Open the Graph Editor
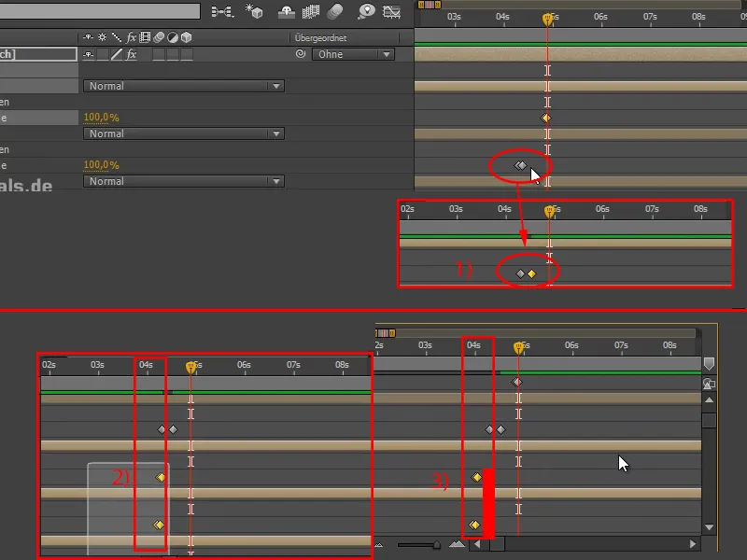 point(391,14)
